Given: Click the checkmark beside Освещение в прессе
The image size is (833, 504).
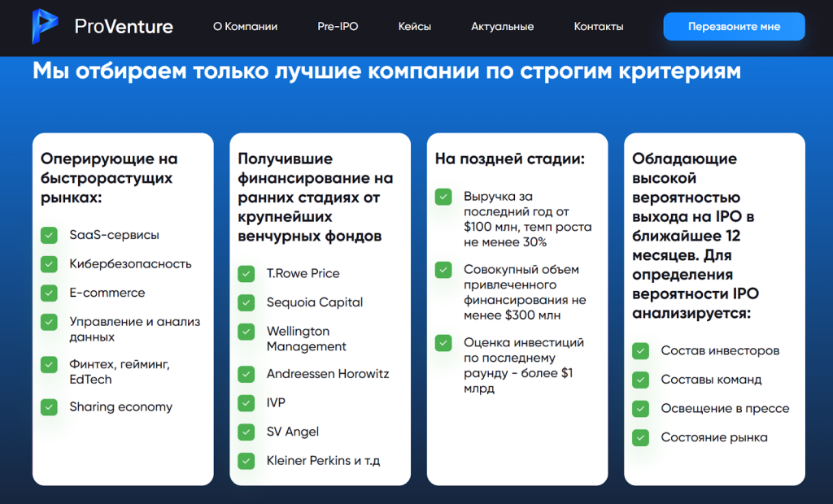Looking at the screenshot, I should (641, 409).
